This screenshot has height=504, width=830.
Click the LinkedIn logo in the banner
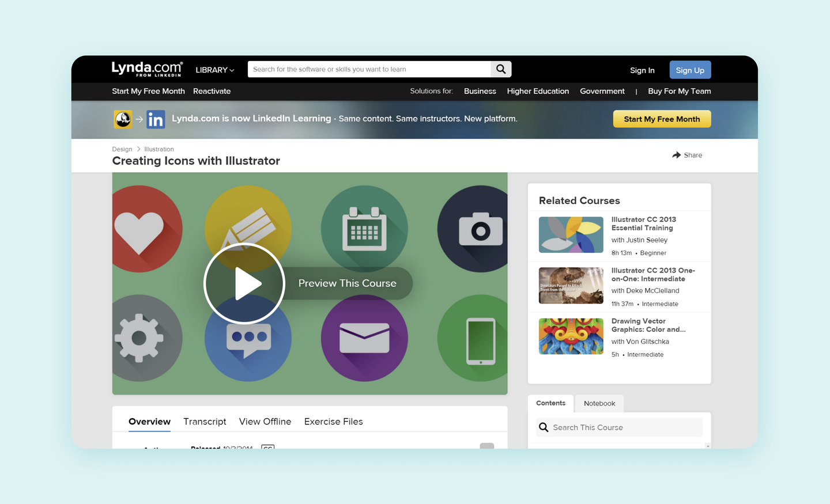pyautogui.click(x=156, y=119)
